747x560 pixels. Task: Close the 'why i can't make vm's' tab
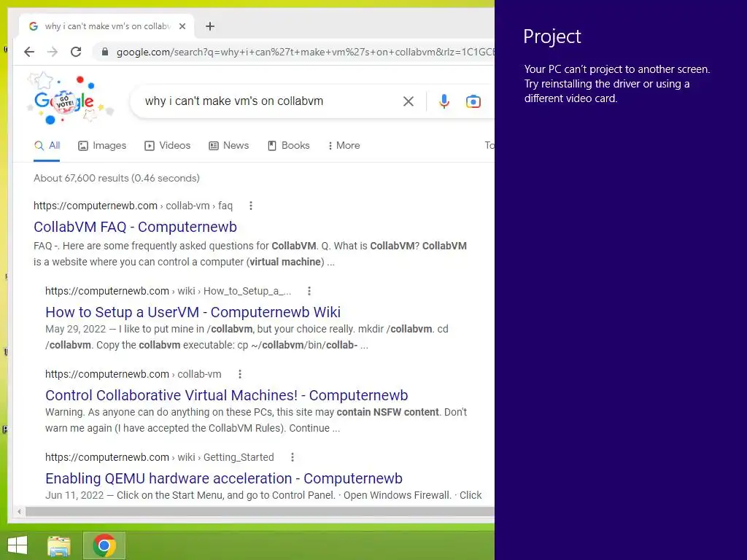pyautogui.click(x=182, y=26)
